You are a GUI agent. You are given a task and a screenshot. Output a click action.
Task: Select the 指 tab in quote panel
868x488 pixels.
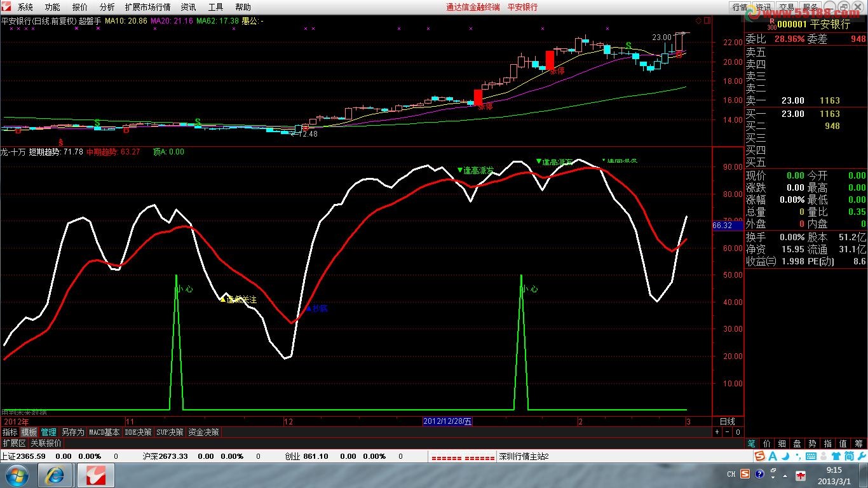(828, 444)
